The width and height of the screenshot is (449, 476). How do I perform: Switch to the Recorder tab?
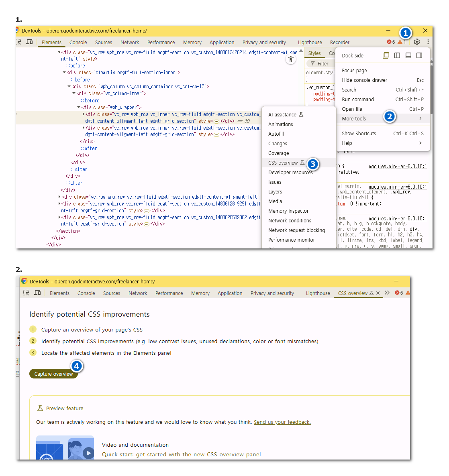(339, 42)
